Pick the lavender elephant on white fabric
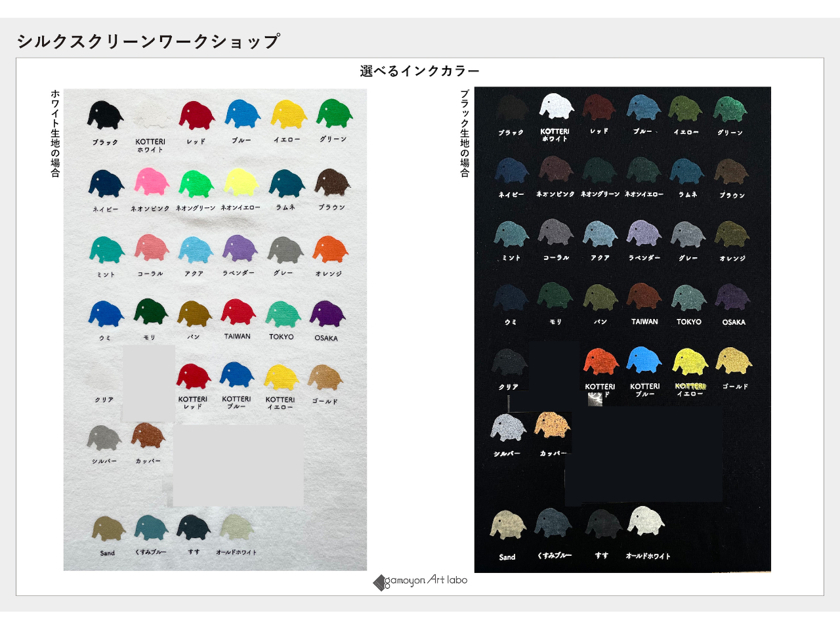Image resolution: width=840 pixels, height=630 pixels. click(x=240, y=249)
